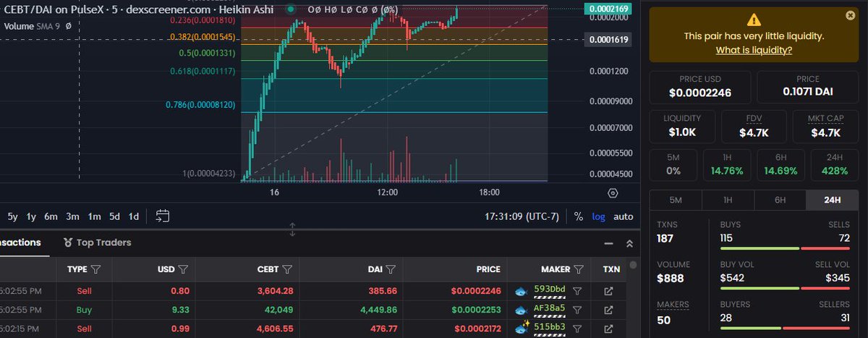Open transaction link for 515bb3 sell
The height and width of the screenshot is (338, 868).
point(608,329)
